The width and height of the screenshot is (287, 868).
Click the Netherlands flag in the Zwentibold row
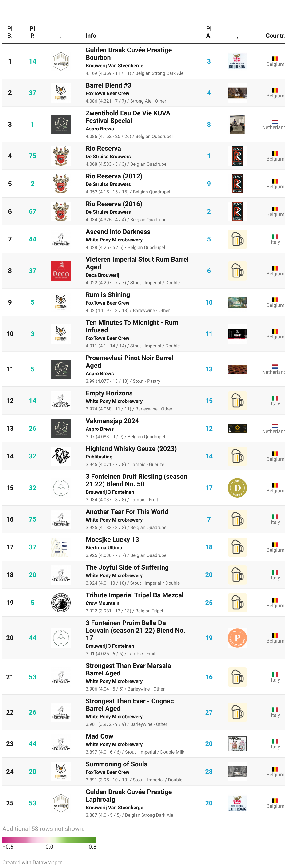(275, 122)
